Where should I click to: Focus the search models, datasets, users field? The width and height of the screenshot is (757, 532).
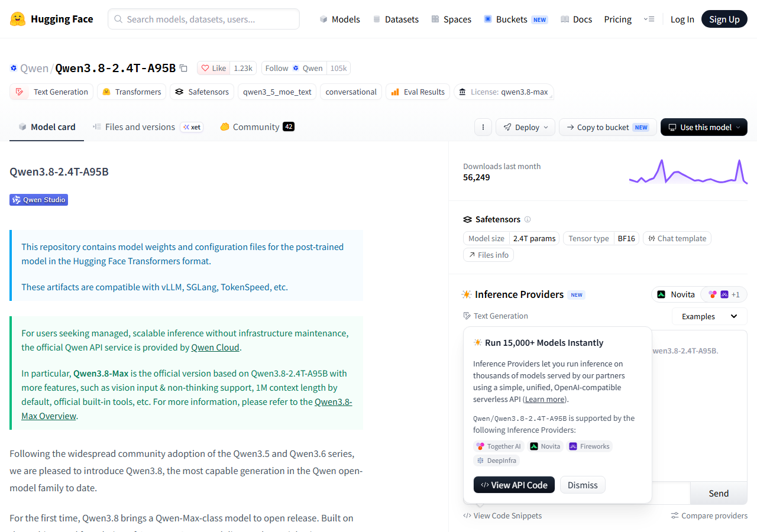[203, 19]
